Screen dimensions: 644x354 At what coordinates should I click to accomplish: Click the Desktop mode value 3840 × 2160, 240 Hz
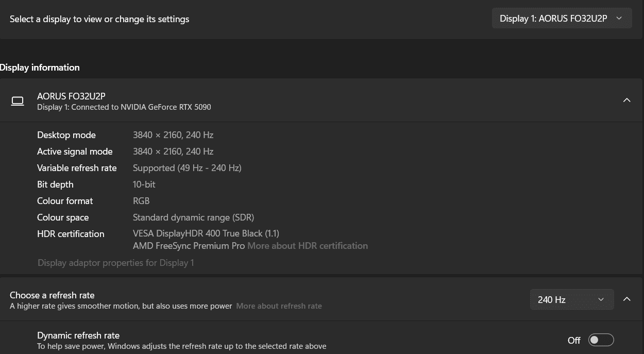173,135
